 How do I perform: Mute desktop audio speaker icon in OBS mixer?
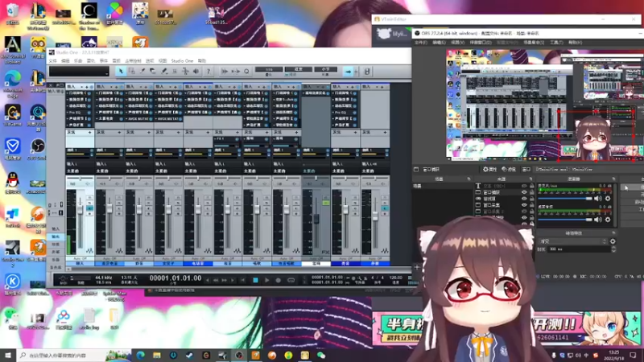pos(597,220)
